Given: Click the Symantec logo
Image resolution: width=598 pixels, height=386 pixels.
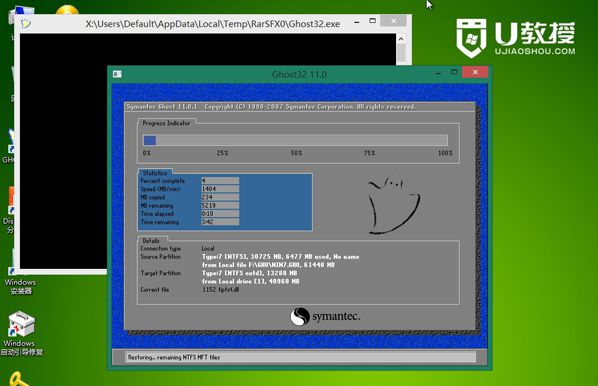Looking at the screenshot, I should pos(325,317).
